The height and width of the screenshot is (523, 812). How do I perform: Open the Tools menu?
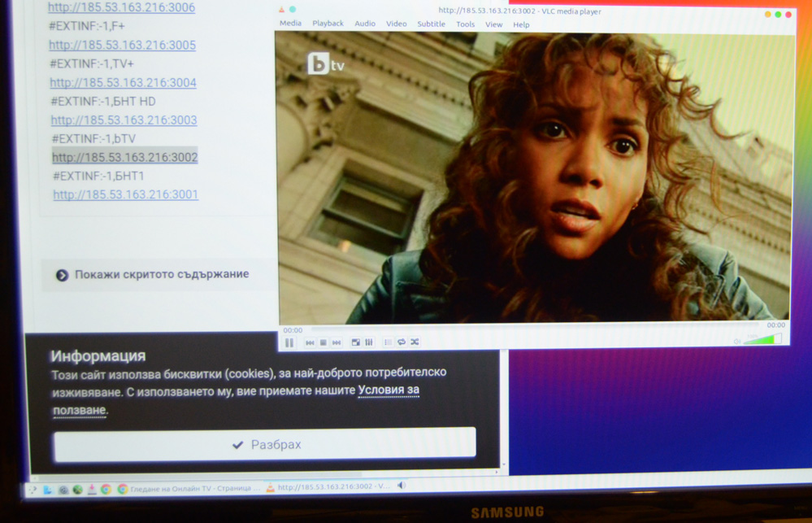[x=465, y=24]
